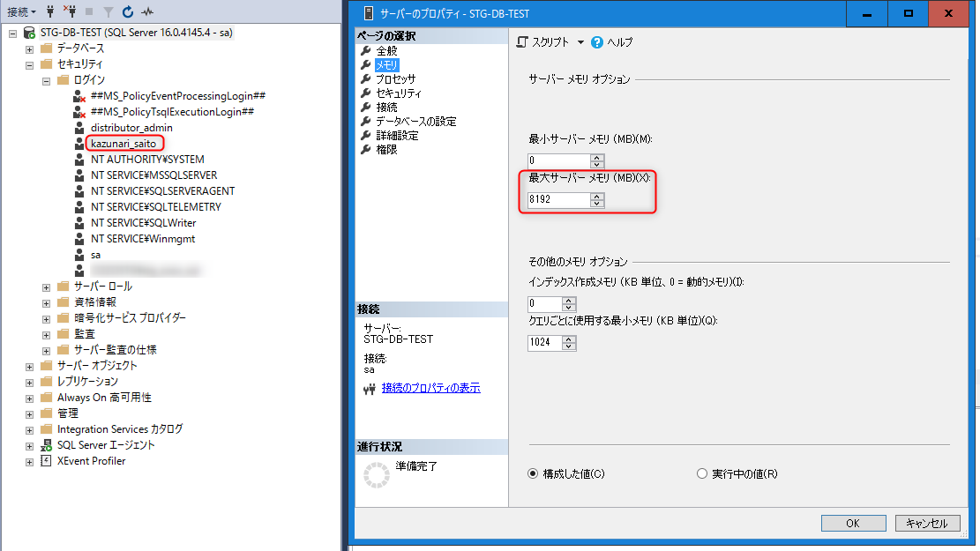Click the connect plug icon in Object Explorer toolbar
Screen dimensions: 980x551
click(x=50, y=11)
